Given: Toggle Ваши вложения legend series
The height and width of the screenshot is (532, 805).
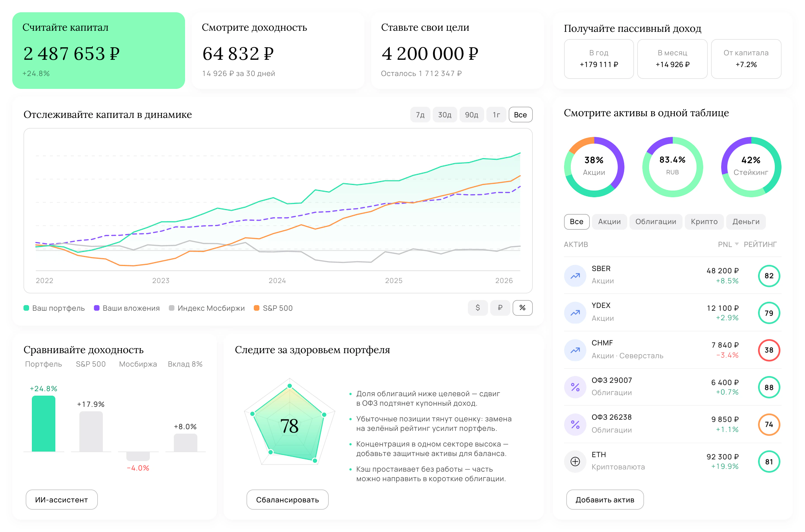Looking at the screenshot, I should (127, 308).
